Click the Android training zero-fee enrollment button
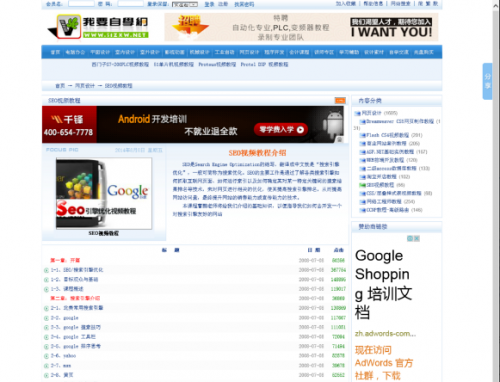Screen dimensions: 500x382 click(x=281, y=130)
